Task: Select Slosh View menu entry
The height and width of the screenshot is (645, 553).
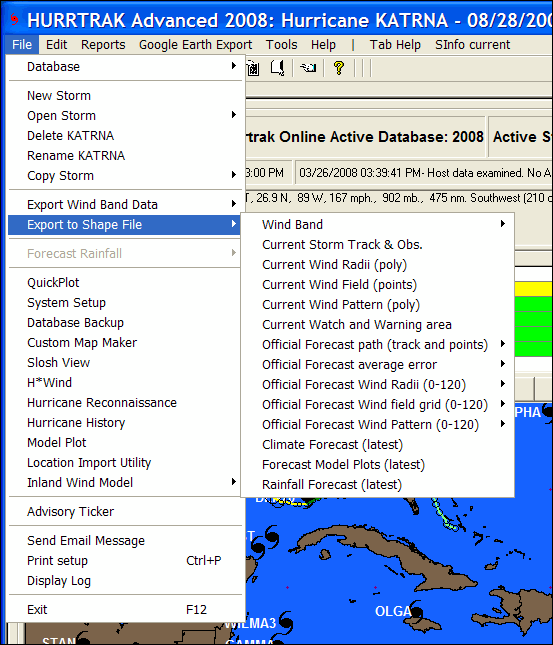Action: click(124, 362)
